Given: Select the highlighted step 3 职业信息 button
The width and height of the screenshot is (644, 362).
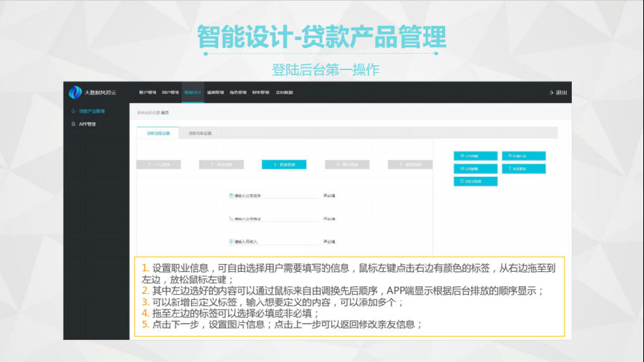Looking at the screenshot, I should pyautogui.click(x=284, y=164).
